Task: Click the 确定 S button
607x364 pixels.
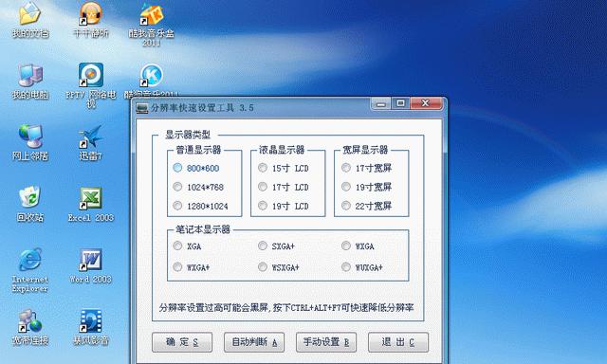Action: click(182, 342)
